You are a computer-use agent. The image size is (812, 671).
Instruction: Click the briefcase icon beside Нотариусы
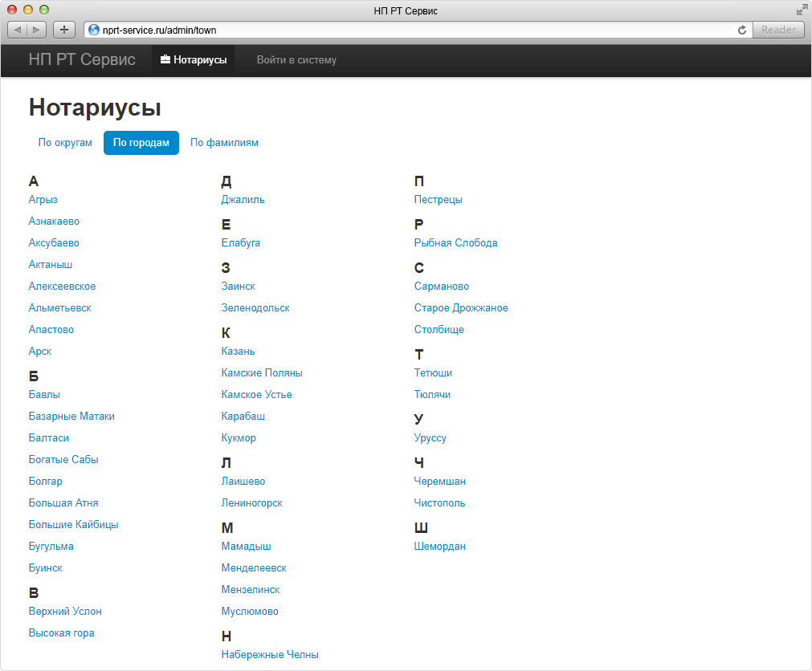point(165,59)
